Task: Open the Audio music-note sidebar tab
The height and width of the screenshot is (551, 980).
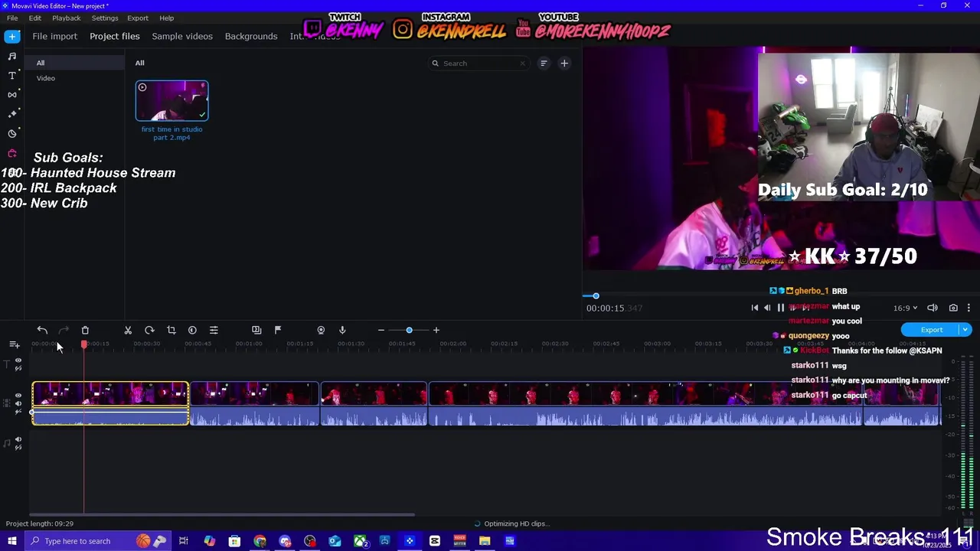Action: pyautogui.click(x=12, y=56)
